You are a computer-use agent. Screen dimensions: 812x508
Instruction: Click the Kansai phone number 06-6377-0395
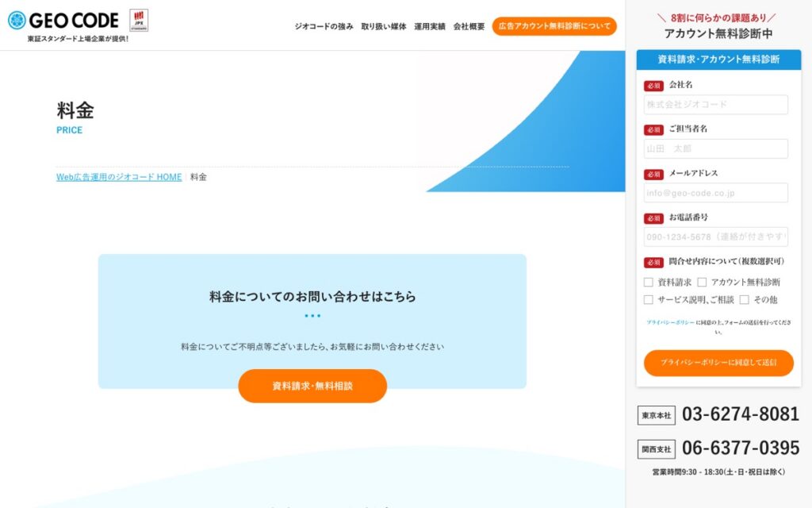point(741,448)
